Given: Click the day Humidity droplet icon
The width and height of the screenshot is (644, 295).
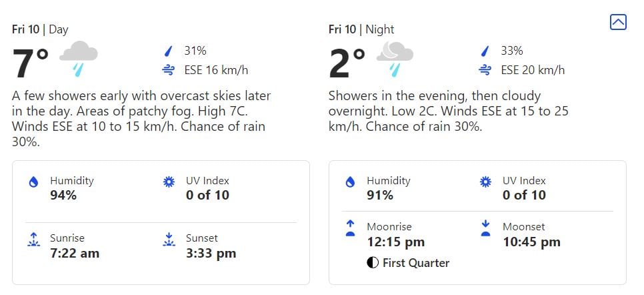Looking at the screenshot, I should [33, 182].
